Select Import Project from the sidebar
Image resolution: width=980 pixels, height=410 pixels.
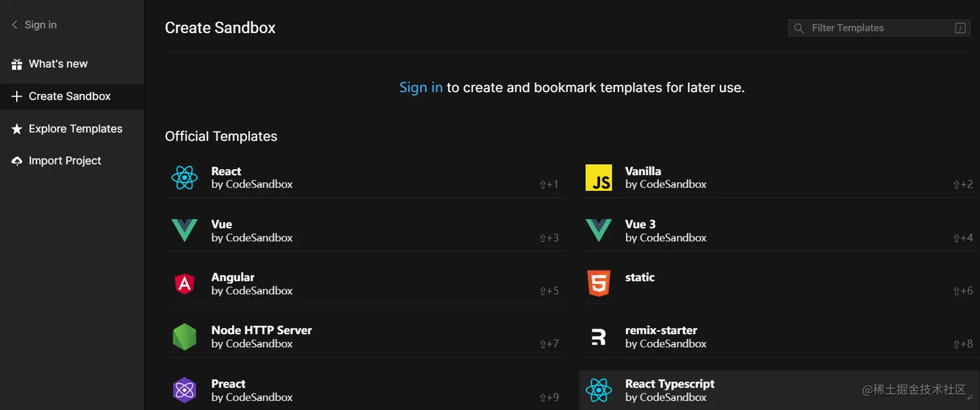pyautogui.click(x=65, y=161)
